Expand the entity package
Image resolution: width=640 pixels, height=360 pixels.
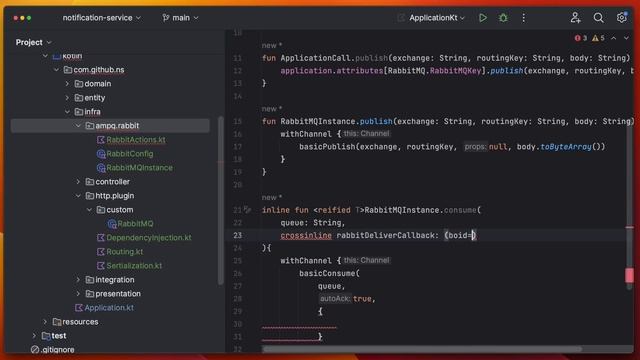click(x=67, y=98)
